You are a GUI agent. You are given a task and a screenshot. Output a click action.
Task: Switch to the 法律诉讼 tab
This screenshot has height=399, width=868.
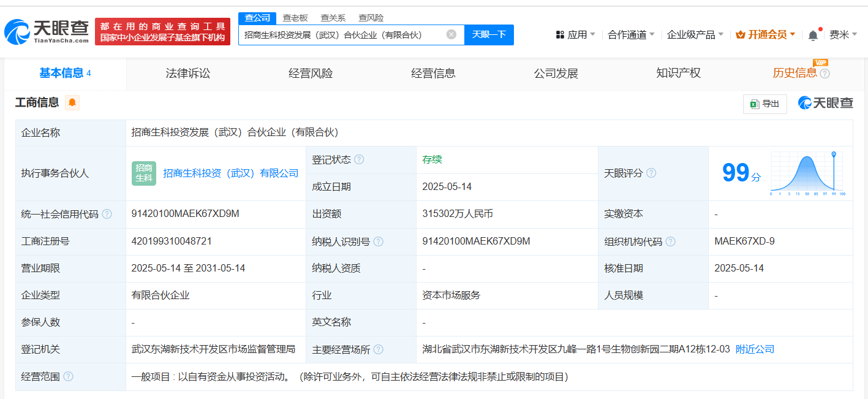click(x=188, y=74)
